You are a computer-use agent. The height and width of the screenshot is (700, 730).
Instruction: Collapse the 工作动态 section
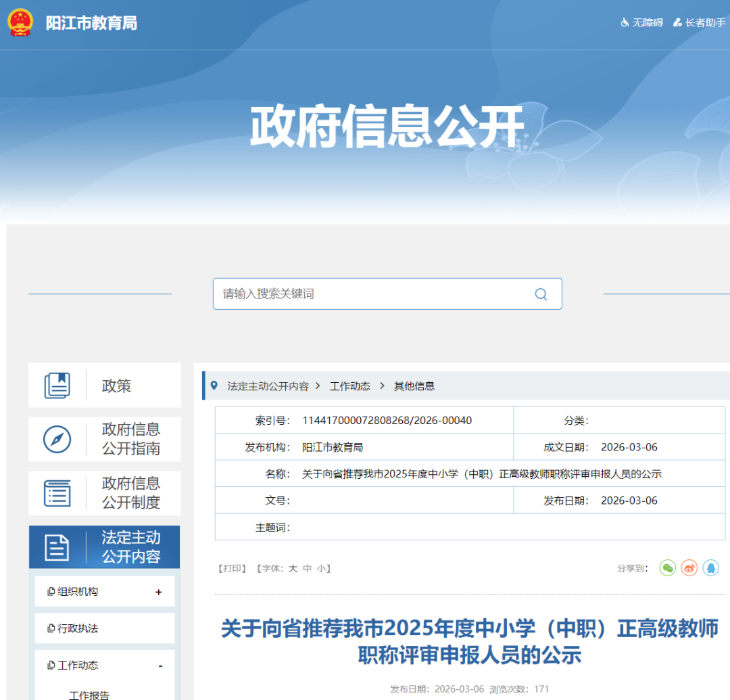tap(160, 666)
